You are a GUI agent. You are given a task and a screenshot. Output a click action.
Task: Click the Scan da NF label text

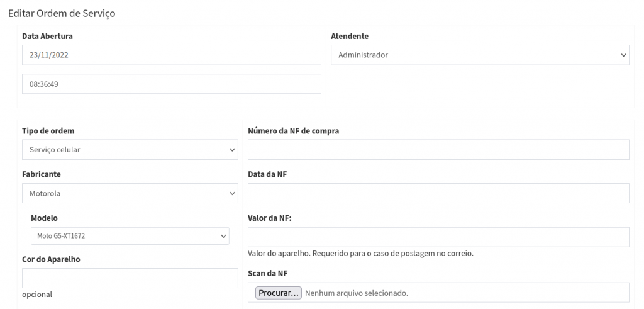(269, 273)
